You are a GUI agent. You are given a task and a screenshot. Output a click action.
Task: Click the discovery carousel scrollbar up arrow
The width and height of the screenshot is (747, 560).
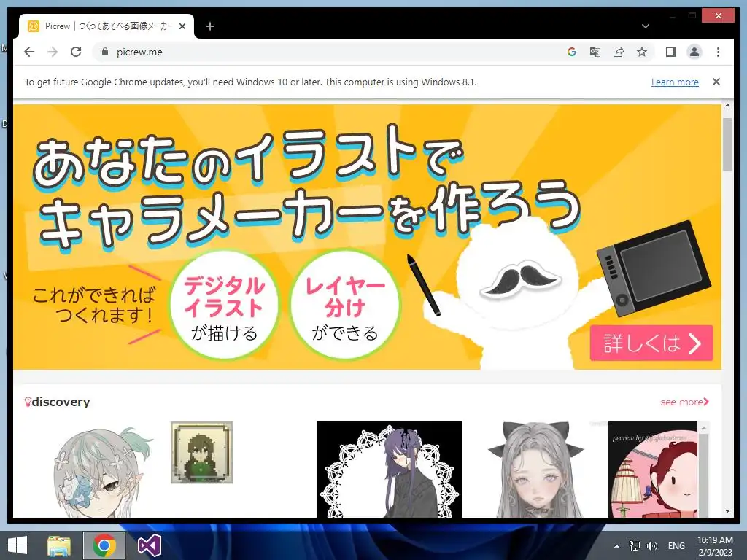(704, 428)
